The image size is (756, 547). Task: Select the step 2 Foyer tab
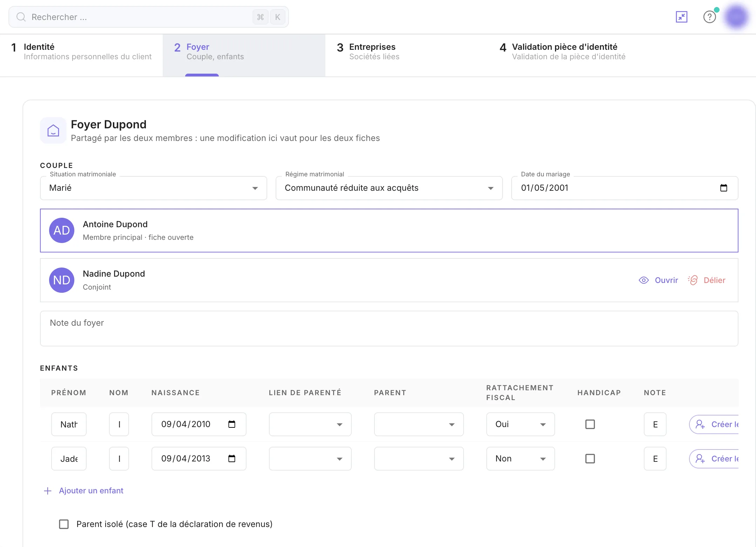coord(244,55)
